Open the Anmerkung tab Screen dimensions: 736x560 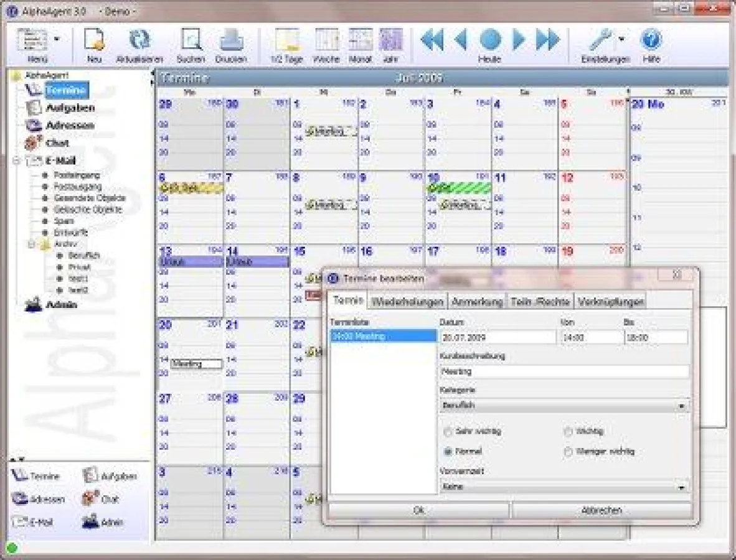(x=477, y=302)
